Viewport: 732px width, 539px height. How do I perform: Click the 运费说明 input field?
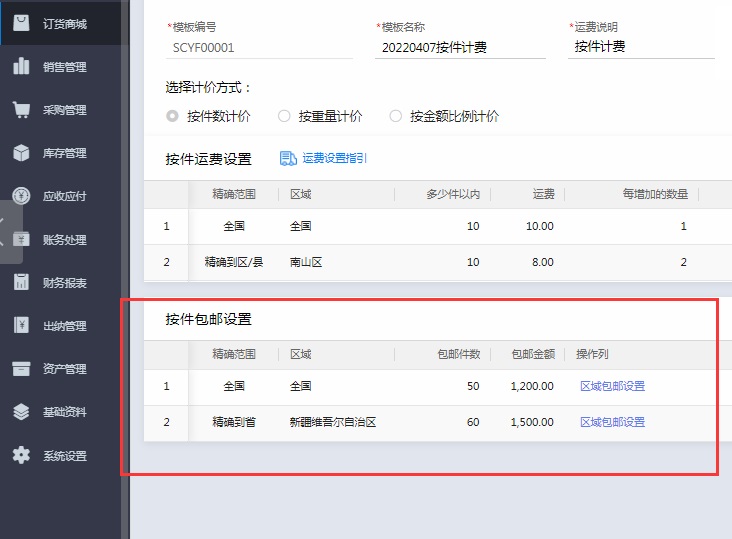[640, 47]
